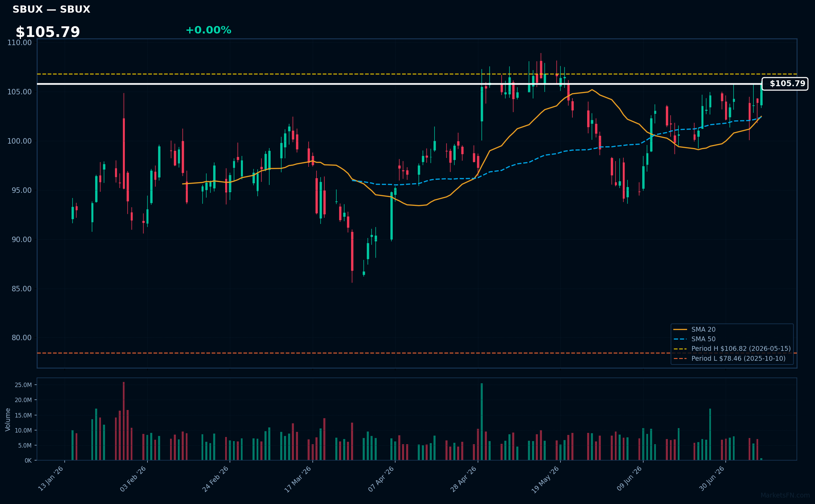
Task: Click the 17 Mar '26 date label
Action: (x=298, y=479)
